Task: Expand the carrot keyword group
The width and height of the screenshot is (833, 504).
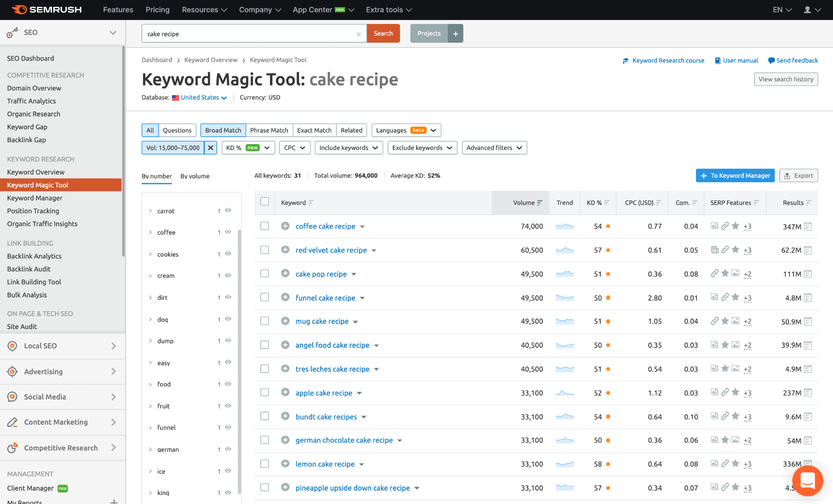Action: [x=150, y=211]
